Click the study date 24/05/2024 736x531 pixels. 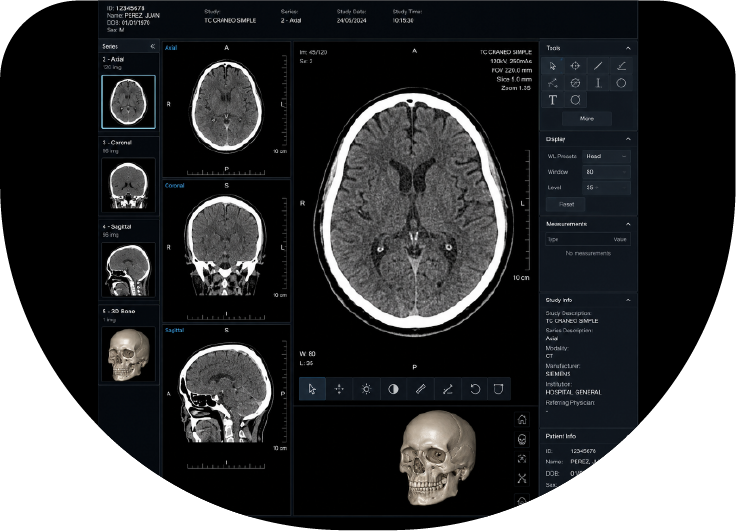(351, 21)
